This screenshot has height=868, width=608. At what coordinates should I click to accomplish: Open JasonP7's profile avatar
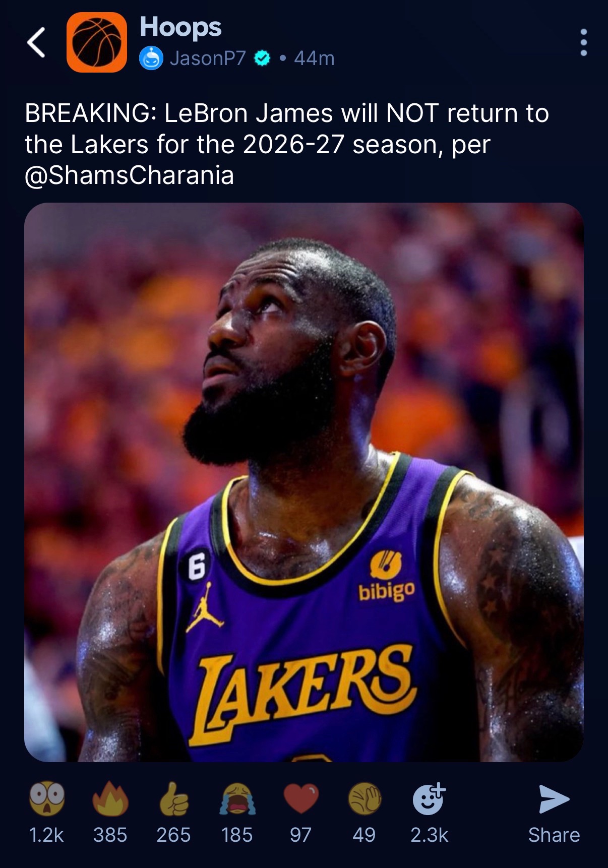151,58
